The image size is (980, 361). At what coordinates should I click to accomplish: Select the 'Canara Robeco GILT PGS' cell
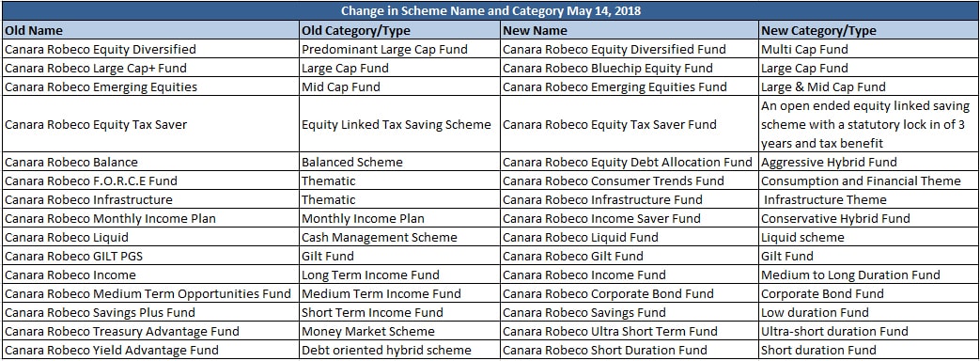pos(150,256)
